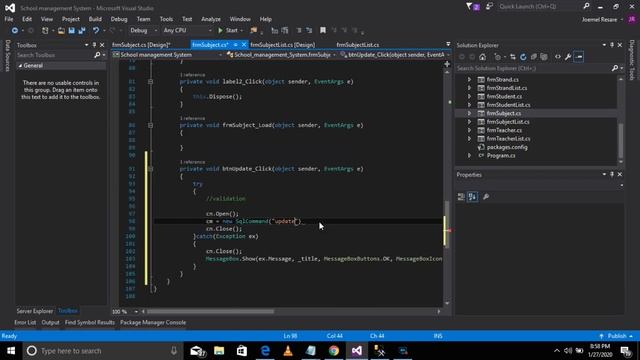This screenshot has height=360, width=640.
Task: Switch Properties to the Alphabetical view
Action: click(x=473, y=197)
